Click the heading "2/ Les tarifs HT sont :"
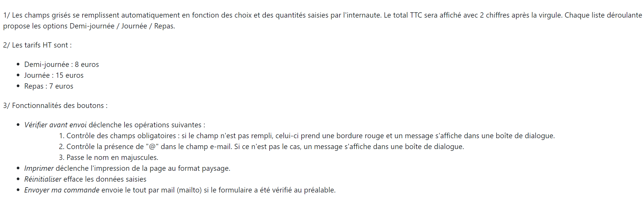 pos(37,45)
